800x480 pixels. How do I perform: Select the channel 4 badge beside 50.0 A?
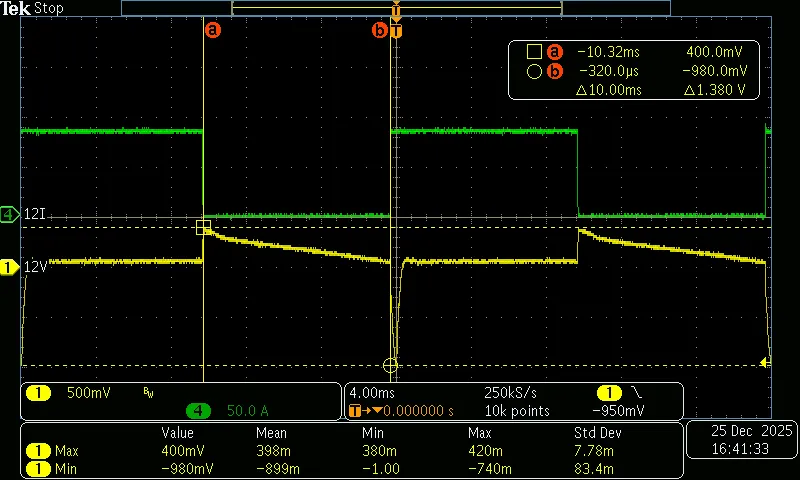pyautogui.click(x=198, y=411)
